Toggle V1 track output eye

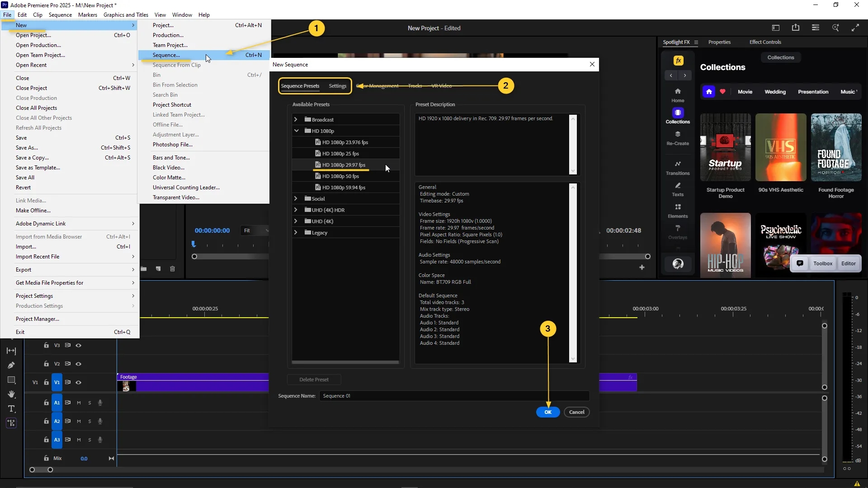coord(78,382)
